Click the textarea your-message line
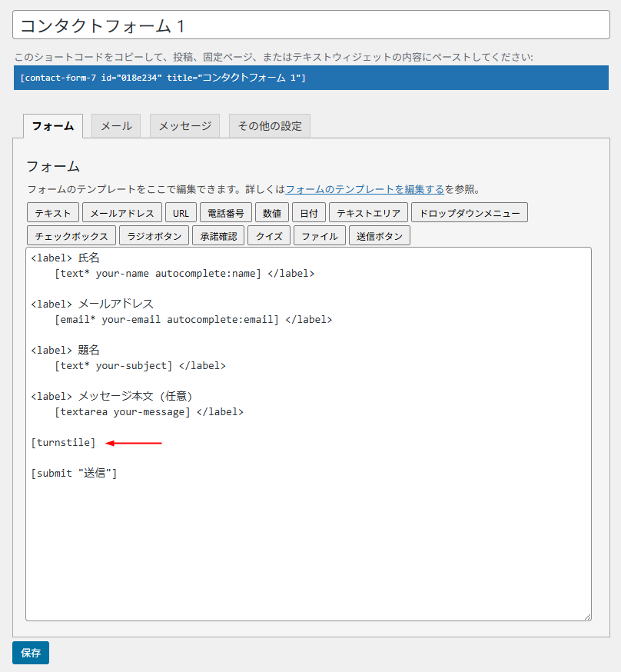This screenshot has height=672, width=621. 149,412
